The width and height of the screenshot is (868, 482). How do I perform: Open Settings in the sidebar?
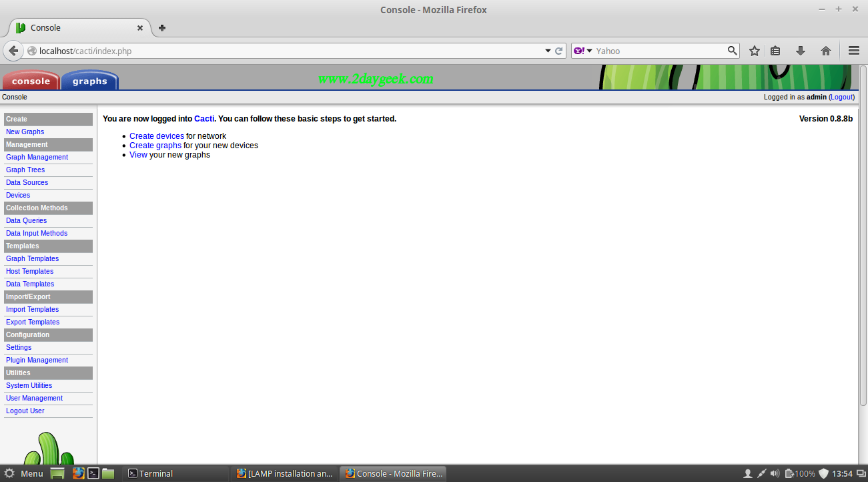coord(19,348)
